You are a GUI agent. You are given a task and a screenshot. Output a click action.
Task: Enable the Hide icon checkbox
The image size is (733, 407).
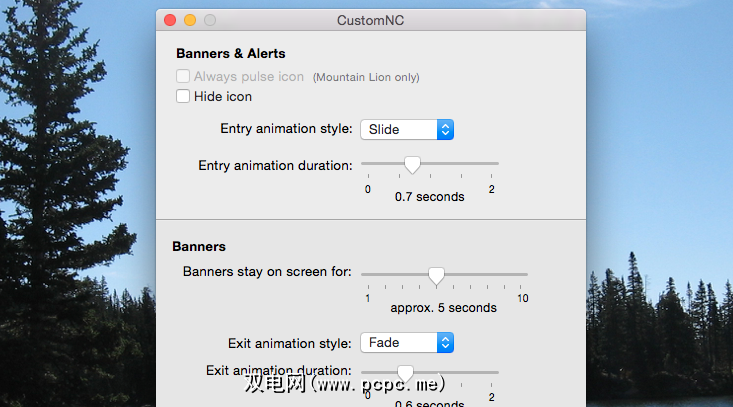[x=183, y=97]
